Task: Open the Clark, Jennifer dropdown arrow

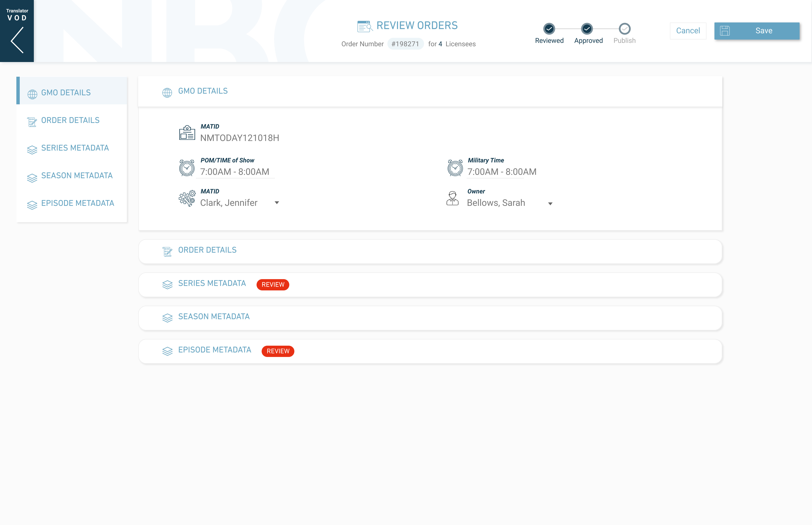Action: pos(277,203)
